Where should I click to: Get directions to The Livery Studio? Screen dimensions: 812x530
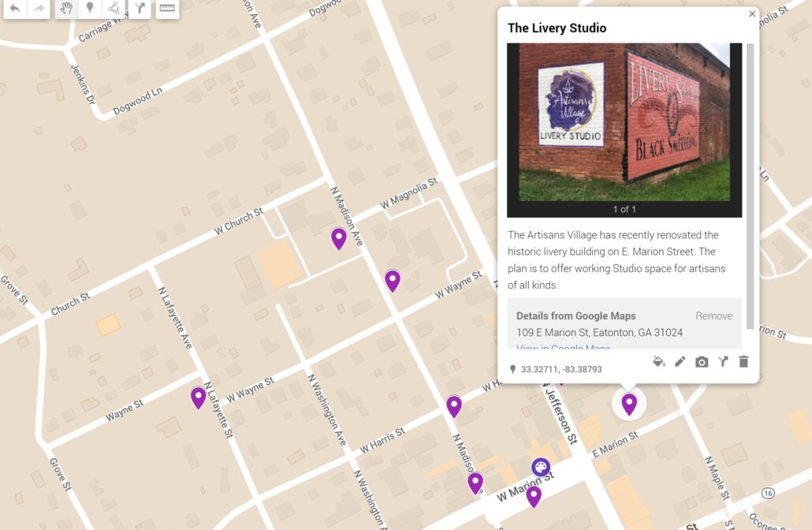pos(723,361)
